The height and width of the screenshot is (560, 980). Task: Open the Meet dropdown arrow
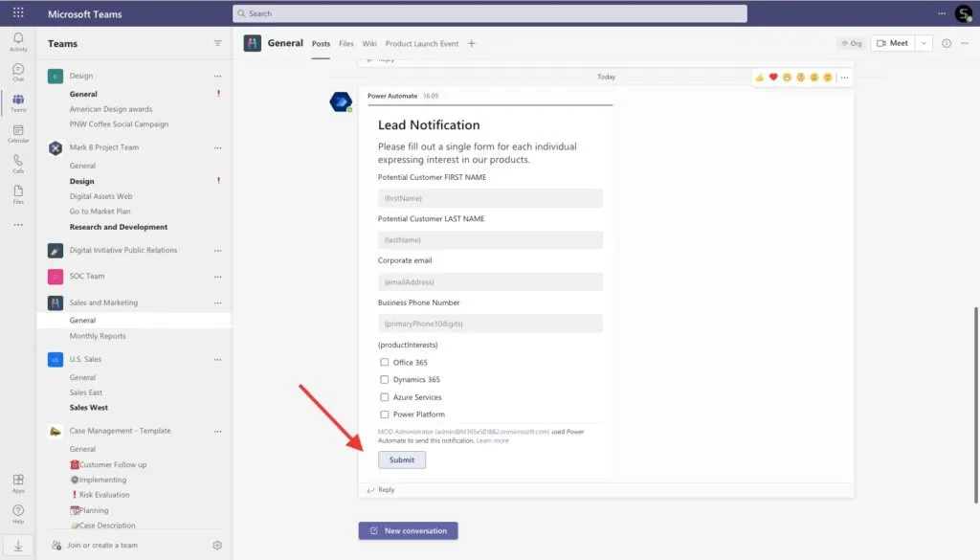924,43
